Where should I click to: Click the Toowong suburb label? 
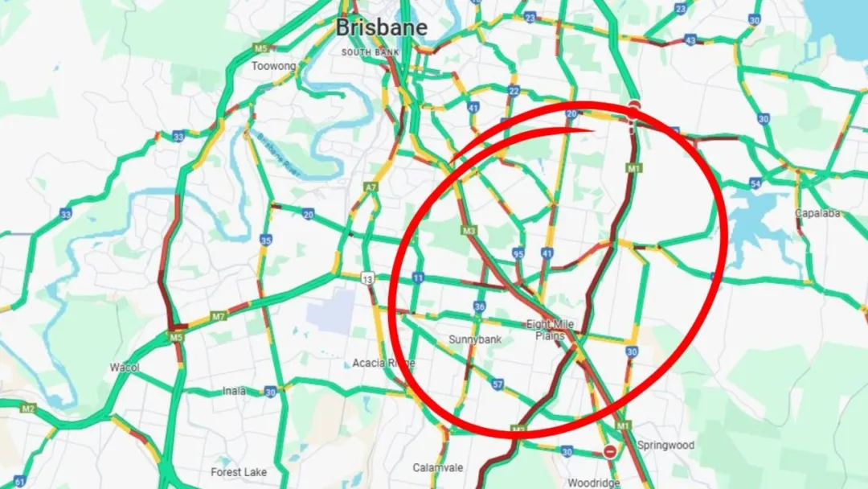273,66
